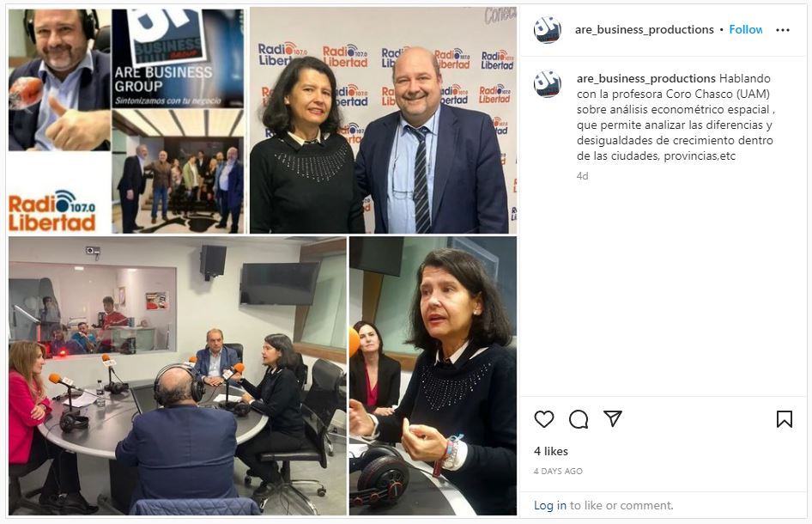View the 4 likes list

point(551,451)
